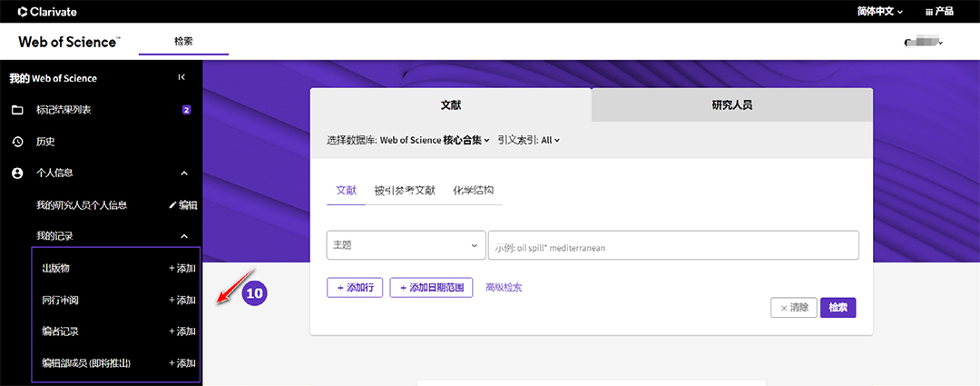
Task: Collapse the 个人信息 section chevron
Action: coord(184,173)
